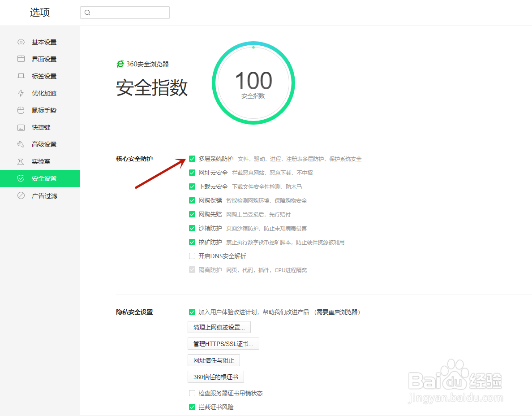Select the 鼠标手势 sidebar item
532x416 pixels.
click(21, 110)
